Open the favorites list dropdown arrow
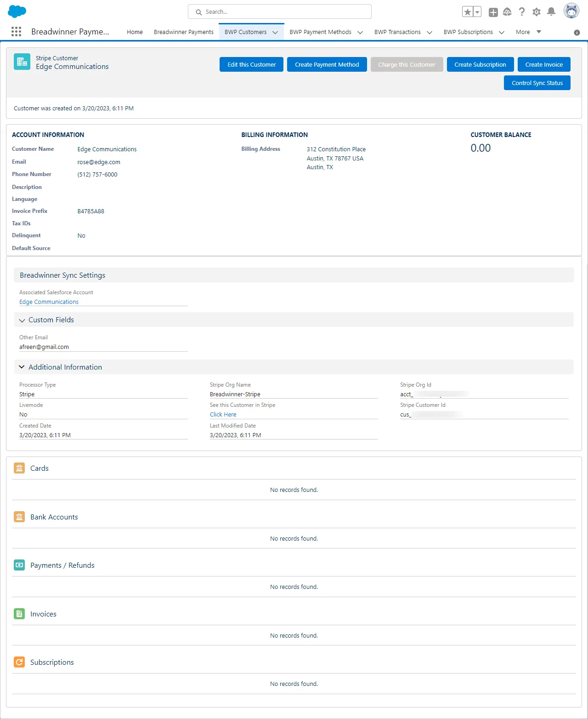Viewport: 588px width, 719px height. (477, 12)
